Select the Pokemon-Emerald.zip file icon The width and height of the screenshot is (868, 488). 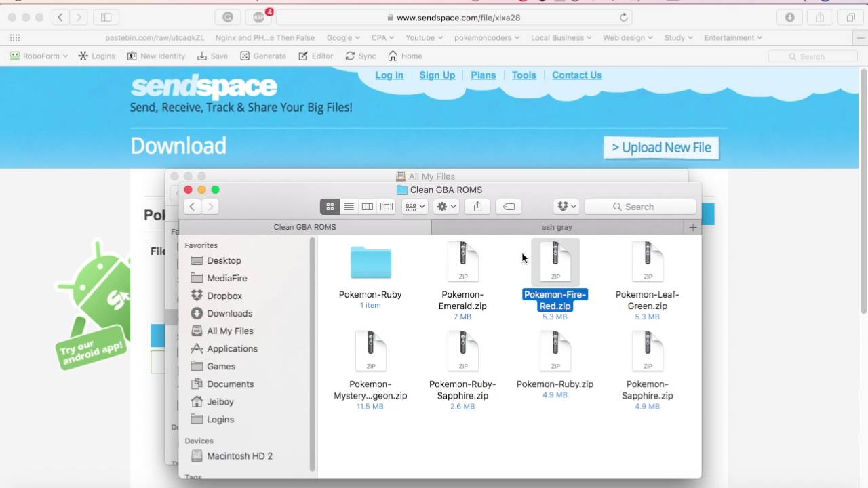coord(463,262)
